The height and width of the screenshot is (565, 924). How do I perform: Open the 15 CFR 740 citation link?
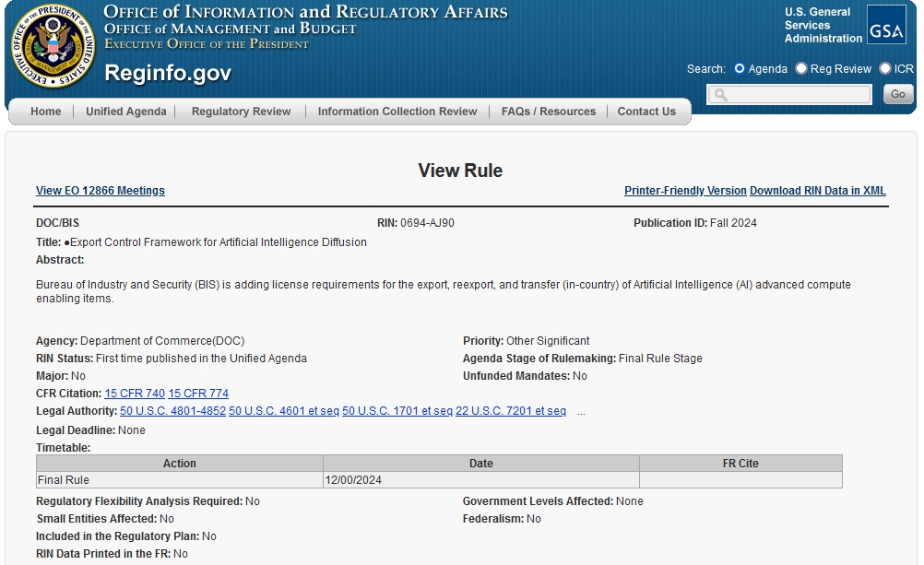135,393
